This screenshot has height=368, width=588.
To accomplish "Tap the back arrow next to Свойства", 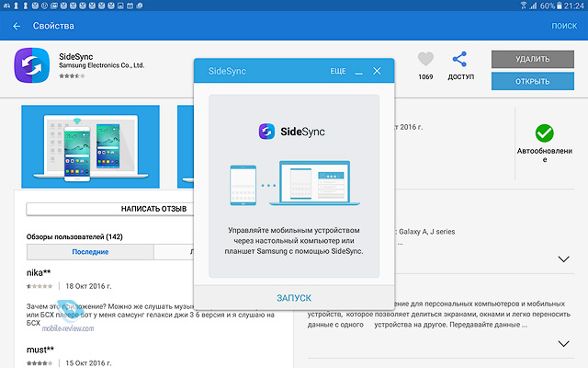I will point(16,26).
